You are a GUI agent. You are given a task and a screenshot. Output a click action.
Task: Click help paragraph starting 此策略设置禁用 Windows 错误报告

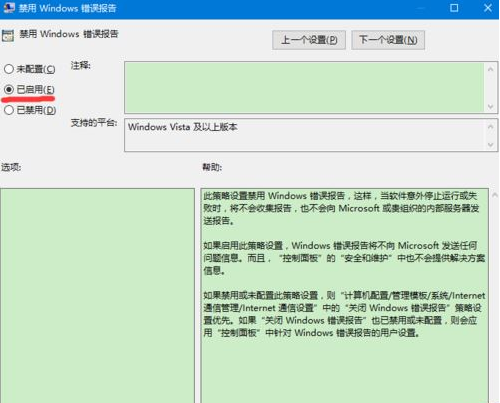341,208
